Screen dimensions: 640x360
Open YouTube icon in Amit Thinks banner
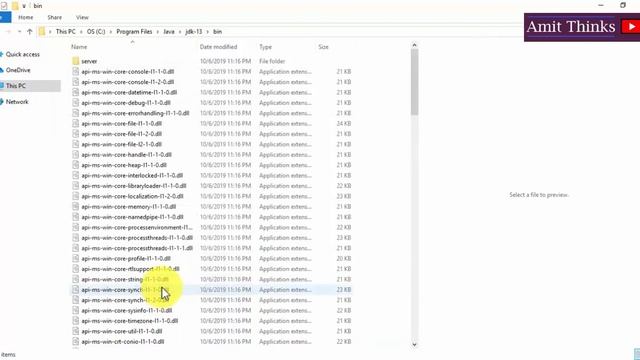coord(631,27)
